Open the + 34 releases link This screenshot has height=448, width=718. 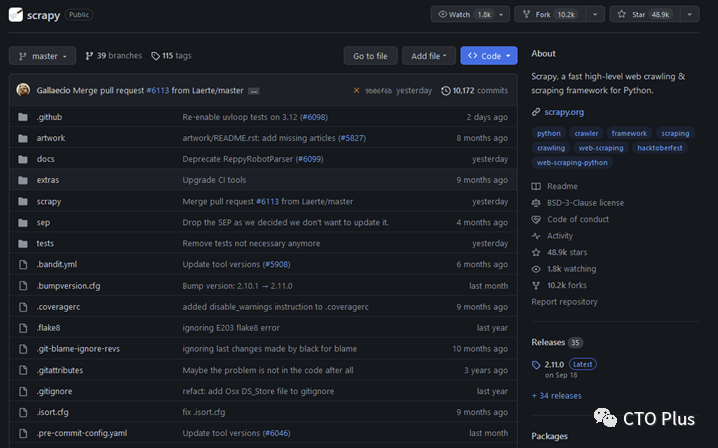point(556,396)
